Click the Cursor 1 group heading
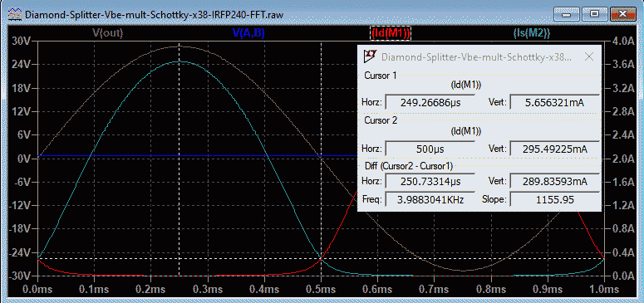This screenshot has width=644, height=303. coord(381,76)
